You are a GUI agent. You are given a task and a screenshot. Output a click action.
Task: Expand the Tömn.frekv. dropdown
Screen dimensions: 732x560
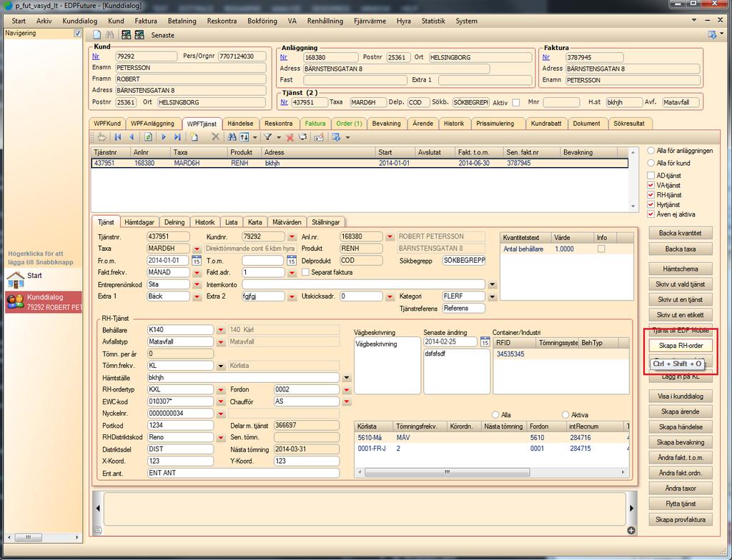pos(220,366)
